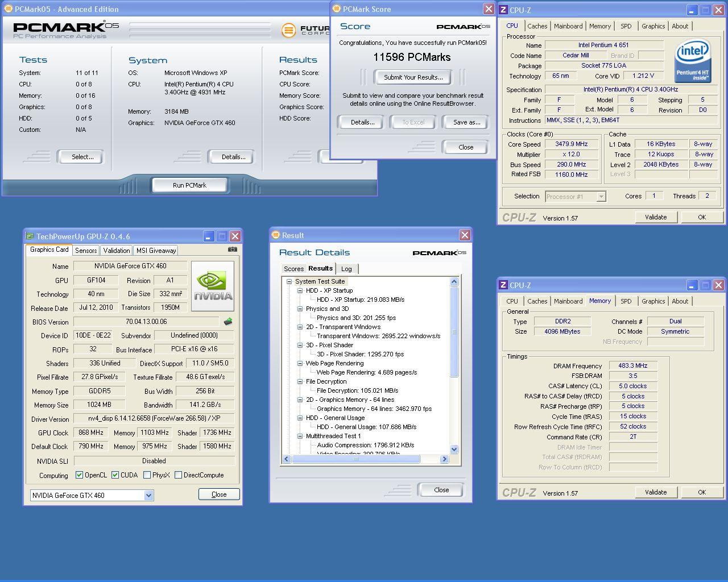Viewport: 728px width, 582px height.
Task: Click the results list scroll right arrow
Action: click(x=444, y=459)
